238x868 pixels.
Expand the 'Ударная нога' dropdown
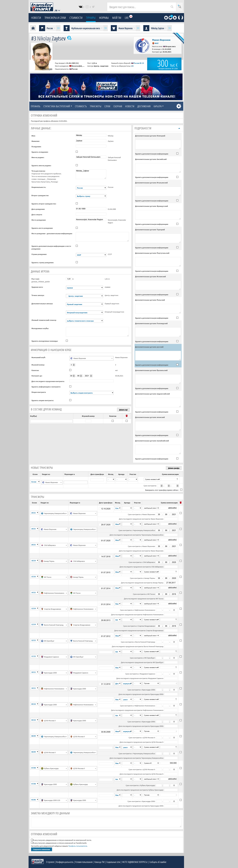point(84,287)
